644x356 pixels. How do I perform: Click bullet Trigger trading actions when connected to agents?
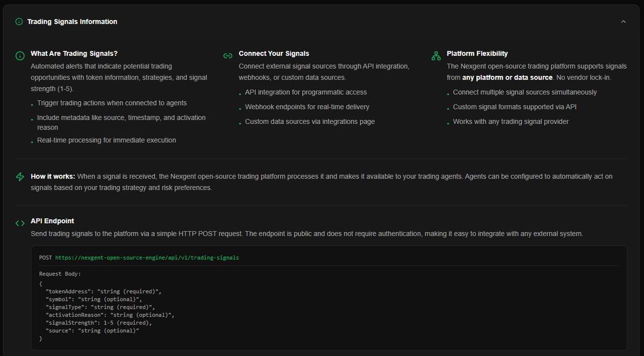coord(112,103)
